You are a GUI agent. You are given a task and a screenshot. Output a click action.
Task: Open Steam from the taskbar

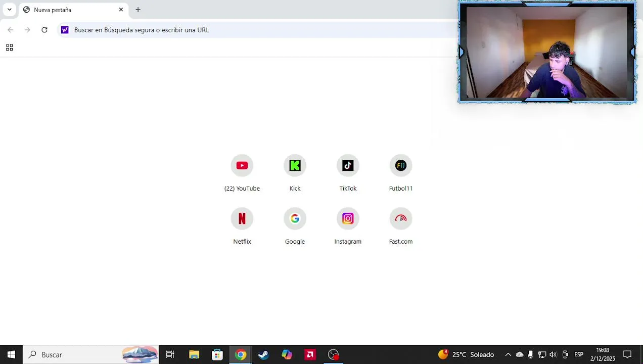click(263, 354)
